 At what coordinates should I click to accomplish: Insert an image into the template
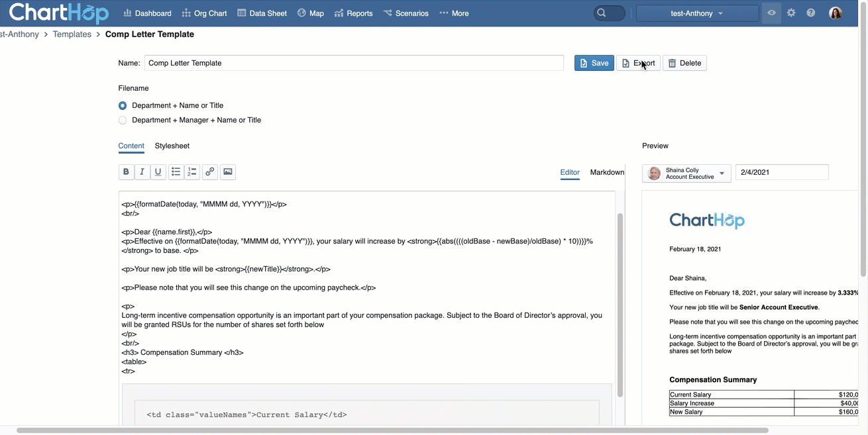[227, 171]
